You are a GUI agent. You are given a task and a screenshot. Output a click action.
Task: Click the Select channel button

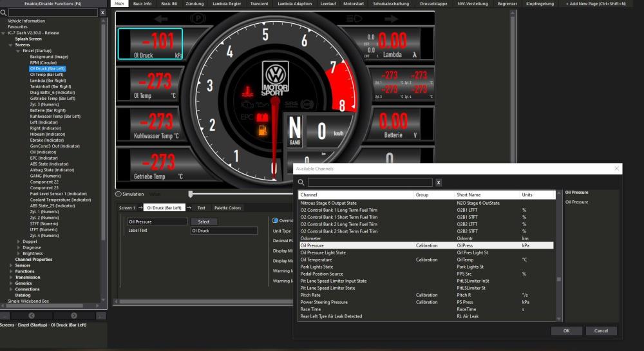[204, 222]
